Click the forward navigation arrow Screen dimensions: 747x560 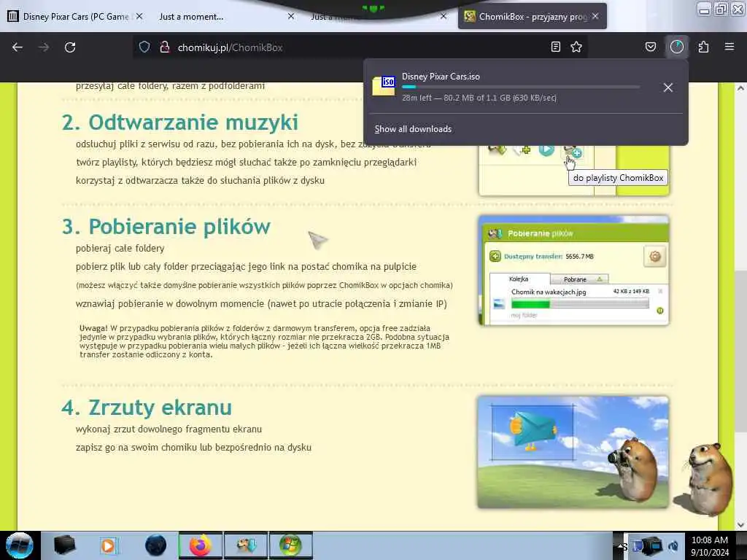pyautogui.click(x=44, y=47)
